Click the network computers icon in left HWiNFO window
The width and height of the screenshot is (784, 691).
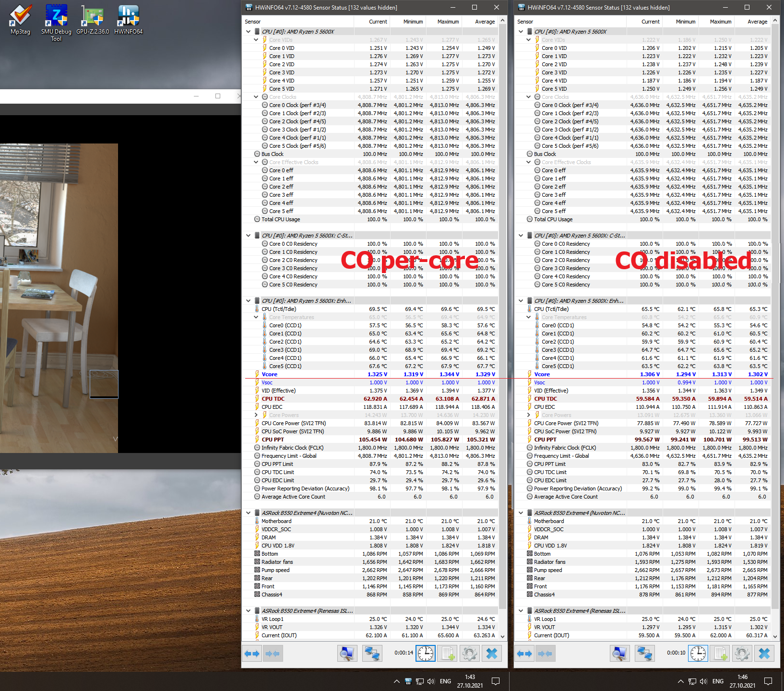tap(372, 653)
